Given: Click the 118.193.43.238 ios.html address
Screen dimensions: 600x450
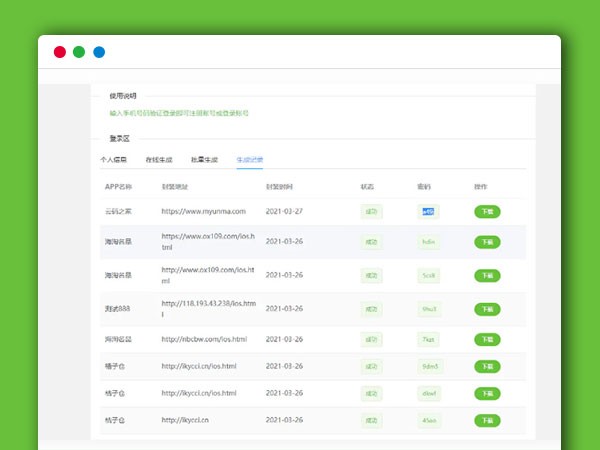Looking at the screenshot, I should coord(196,308).
